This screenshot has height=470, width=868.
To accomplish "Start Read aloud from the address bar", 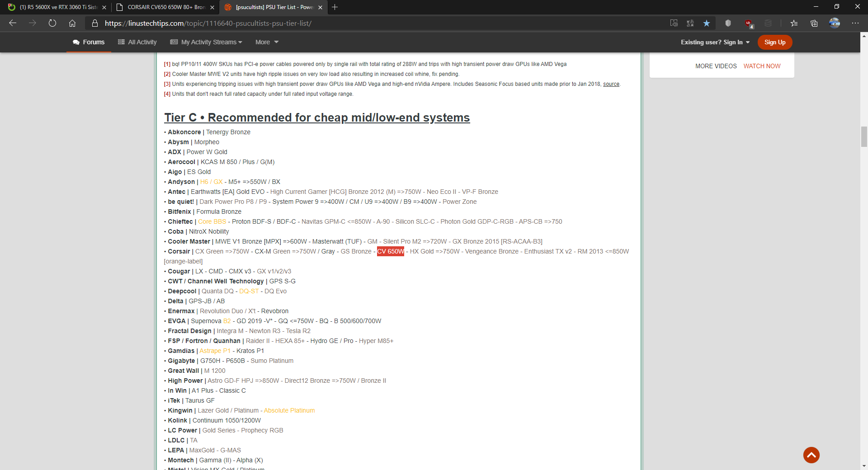I will pos(674,23).
